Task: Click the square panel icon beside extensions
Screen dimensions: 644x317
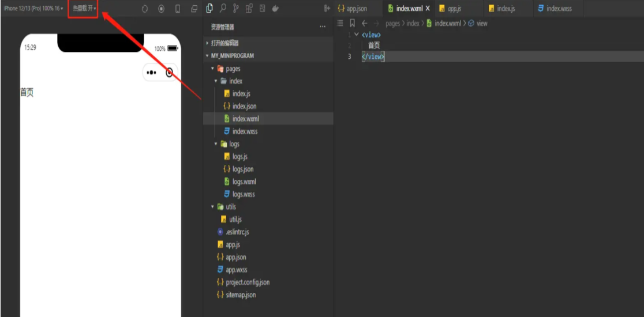Action: [x=262, y=8]
